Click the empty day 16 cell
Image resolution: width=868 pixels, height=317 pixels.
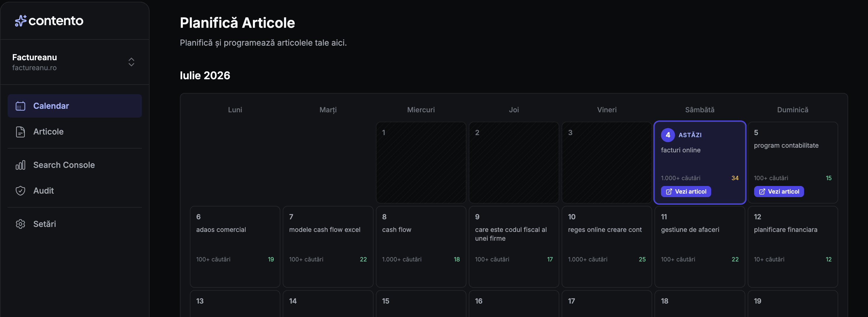click(x=514, y=304)
